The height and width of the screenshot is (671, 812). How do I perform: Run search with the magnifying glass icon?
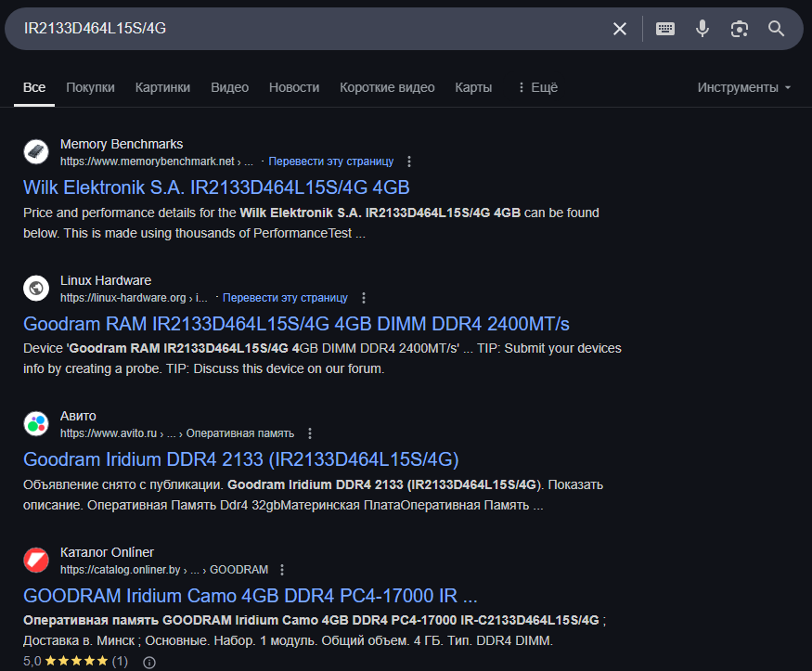point(776,29)
